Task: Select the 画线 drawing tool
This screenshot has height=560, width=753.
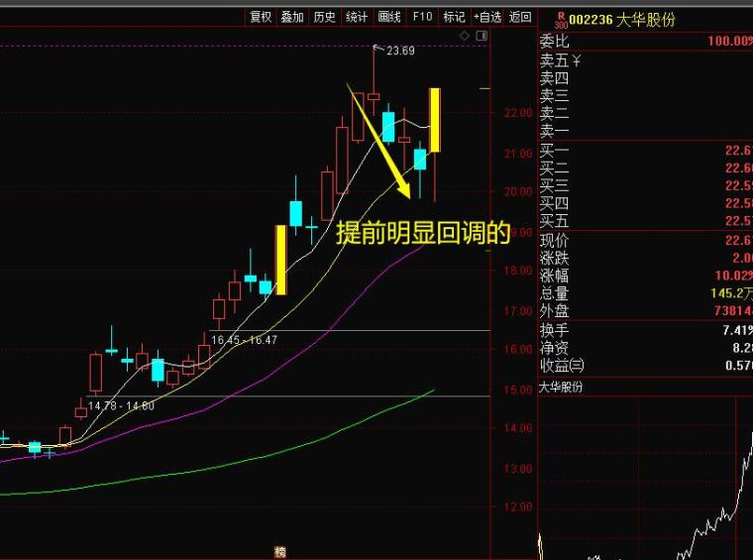Action: [389, 17]
